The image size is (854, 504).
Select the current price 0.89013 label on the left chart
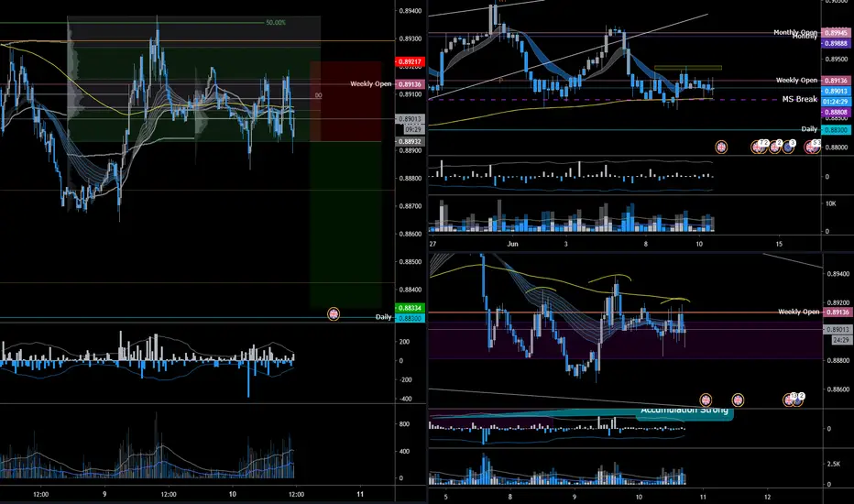tap(409, 118)
